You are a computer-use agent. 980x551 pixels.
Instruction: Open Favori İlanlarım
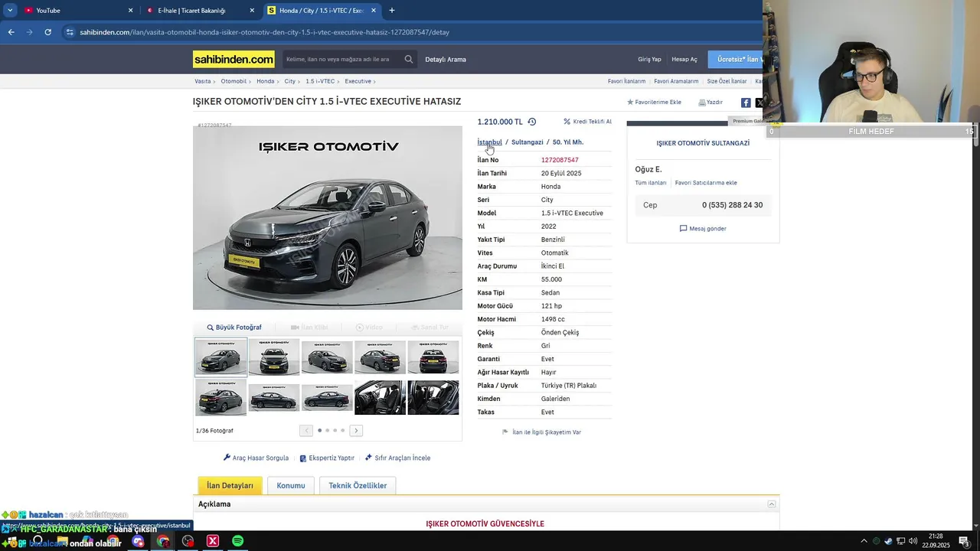click(x=626, y=81)
